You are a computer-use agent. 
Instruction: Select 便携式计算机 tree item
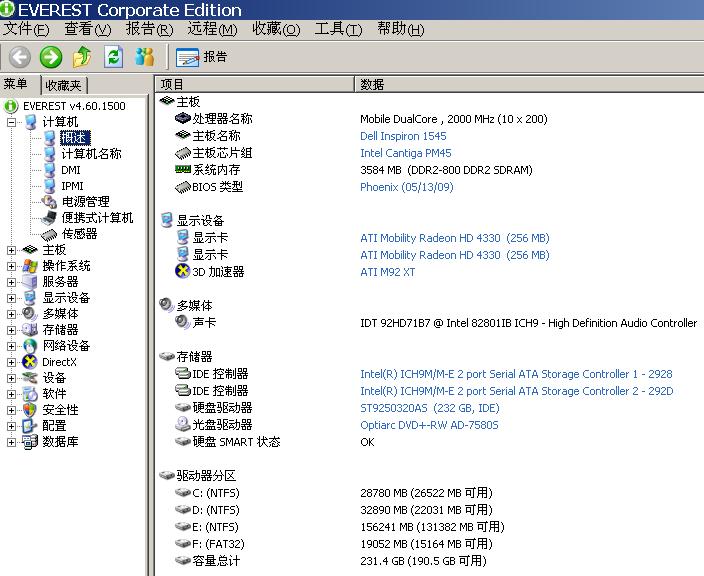click(97, 218)
